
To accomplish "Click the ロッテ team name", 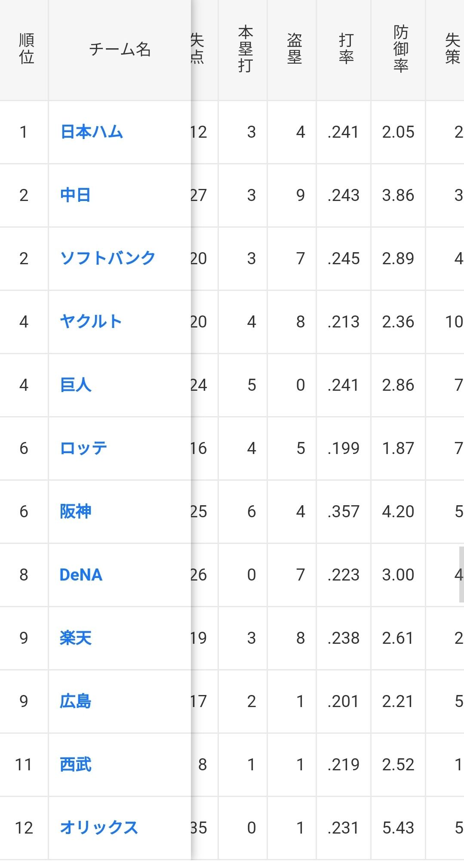I will (83, 448).
